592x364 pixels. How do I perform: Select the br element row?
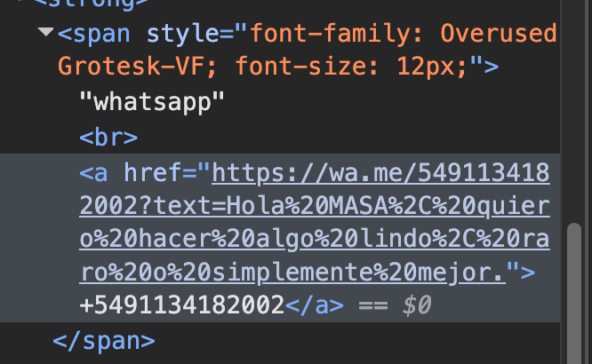point(108,137)
